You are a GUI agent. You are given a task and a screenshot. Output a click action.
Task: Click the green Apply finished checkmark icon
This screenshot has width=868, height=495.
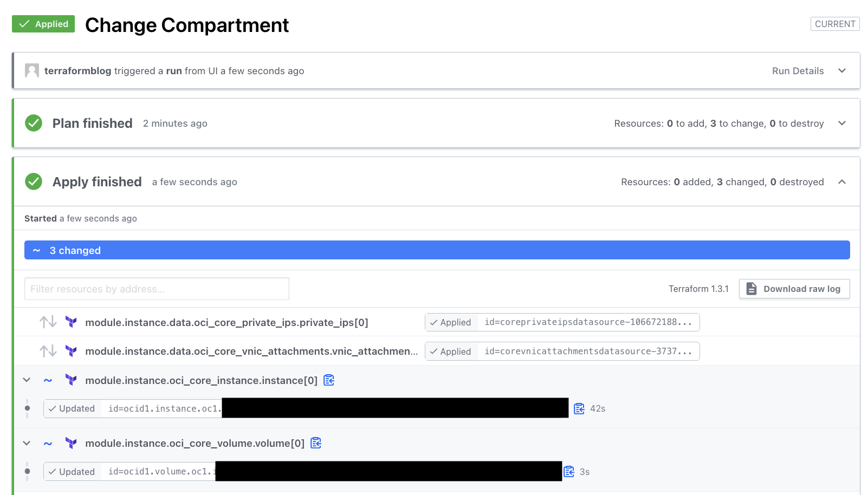click(34, 182)
